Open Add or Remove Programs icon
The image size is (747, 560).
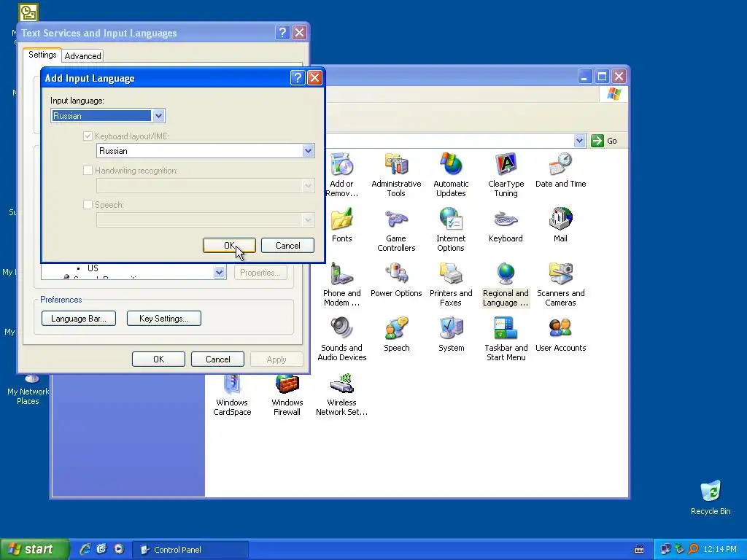341,175
